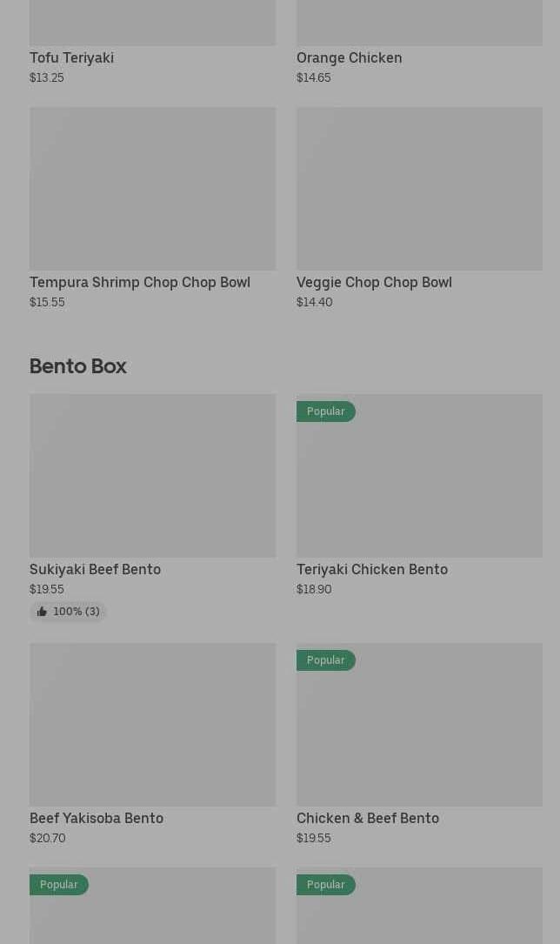Viewport: 560px width, 944px height.
Task: Open the Tofu Teriyaki item name
Action: [71, 57]
